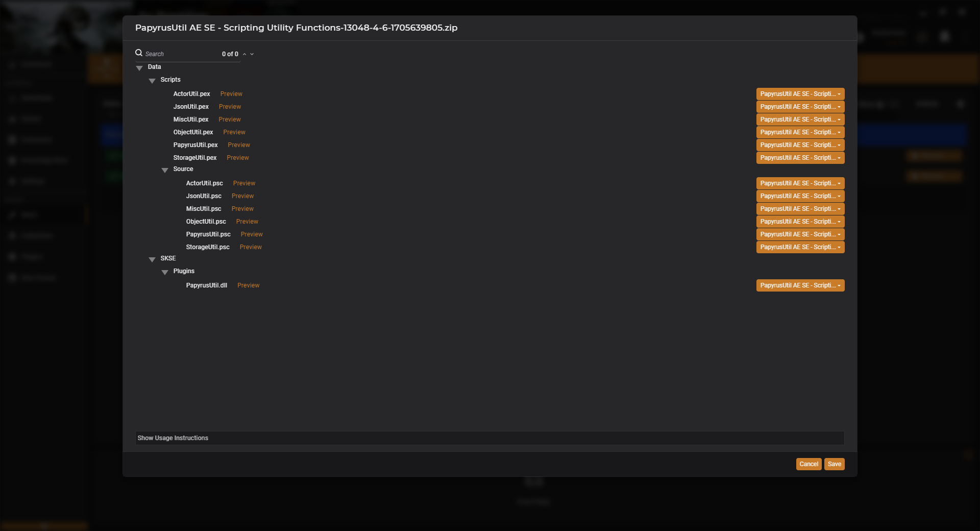Select the MiscUtil.psc file entry

click(204, 209)
